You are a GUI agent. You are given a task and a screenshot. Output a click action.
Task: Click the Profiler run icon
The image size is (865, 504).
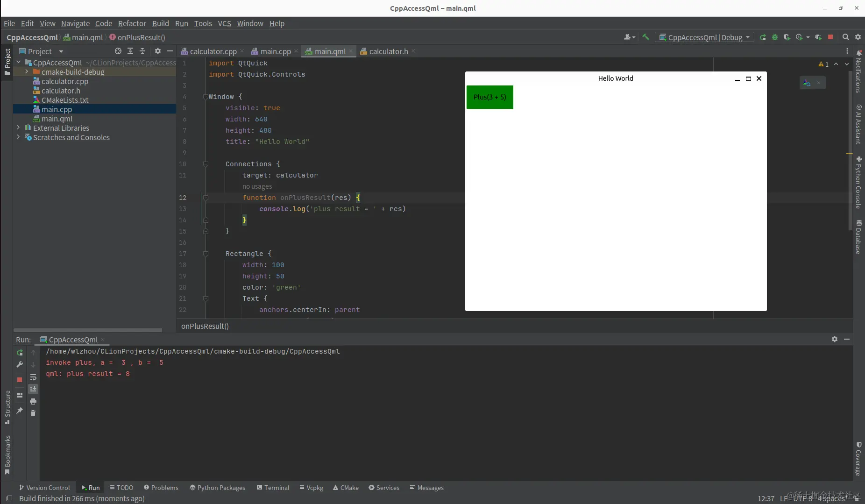pos(799,37)
